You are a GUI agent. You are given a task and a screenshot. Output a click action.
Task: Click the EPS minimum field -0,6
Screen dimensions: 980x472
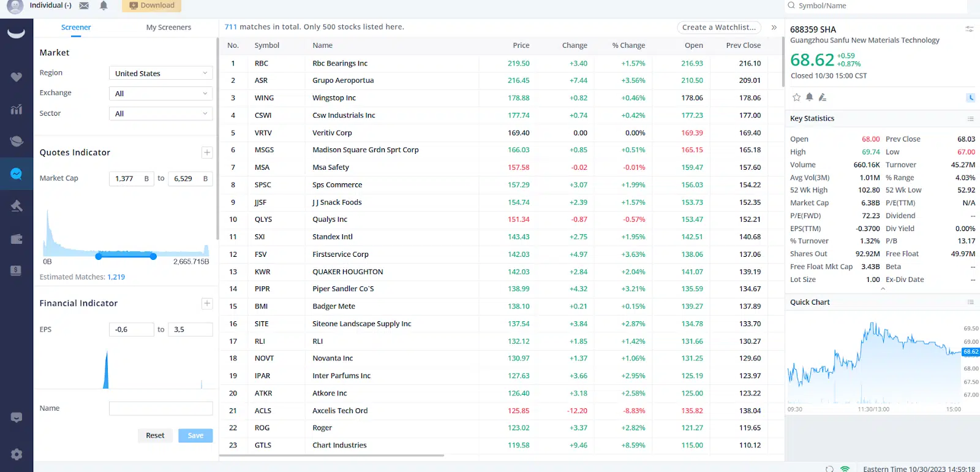[132, 330]
